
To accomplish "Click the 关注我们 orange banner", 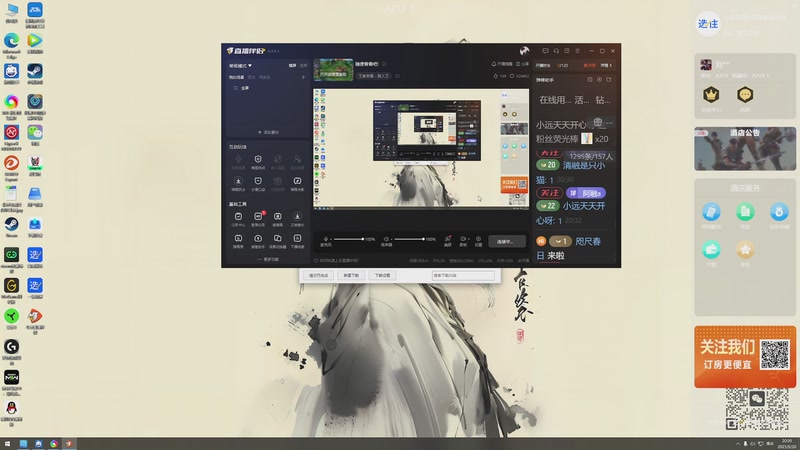I will (x=745, y=357).
